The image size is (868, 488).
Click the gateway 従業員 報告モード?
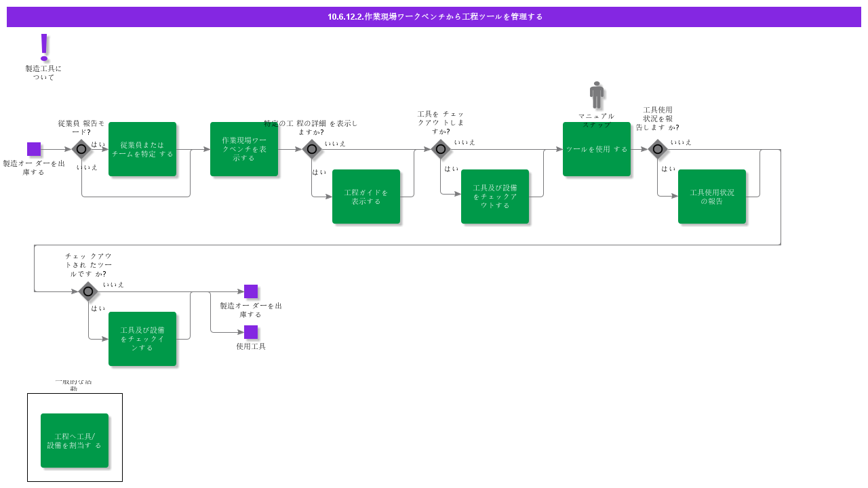[81, 149]
